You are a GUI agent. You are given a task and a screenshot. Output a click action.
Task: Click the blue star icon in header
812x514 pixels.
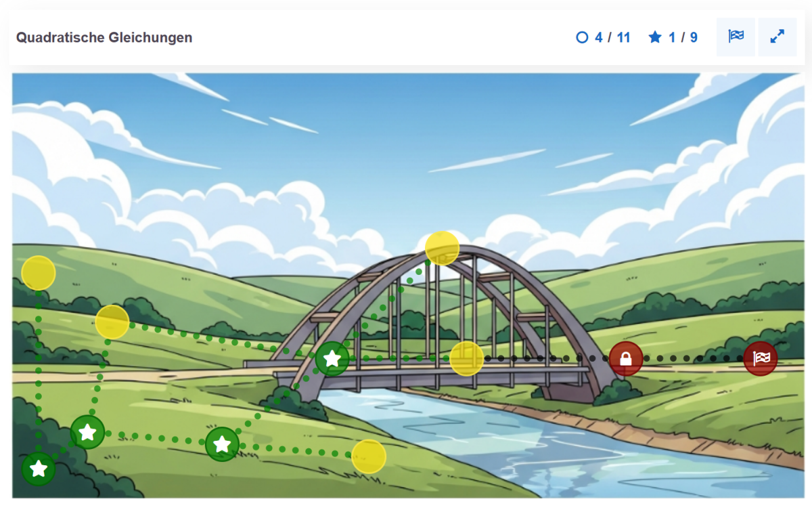pyautogui.click(x=655, y=37)
